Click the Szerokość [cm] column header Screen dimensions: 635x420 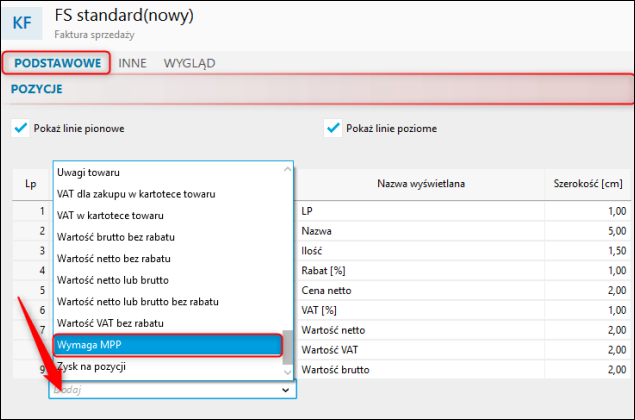coord(588,184)
